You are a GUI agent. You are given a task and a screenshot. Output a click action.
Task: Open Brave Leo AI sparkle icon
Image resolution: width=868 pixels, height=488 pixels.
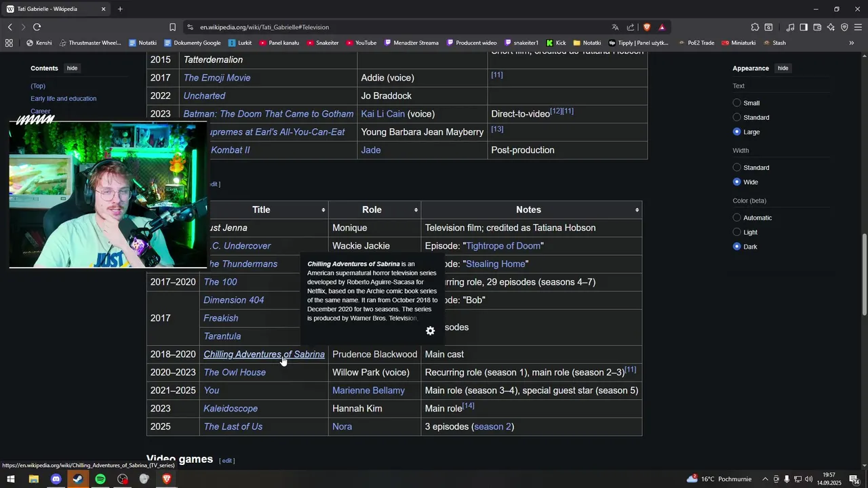point(831,27)
